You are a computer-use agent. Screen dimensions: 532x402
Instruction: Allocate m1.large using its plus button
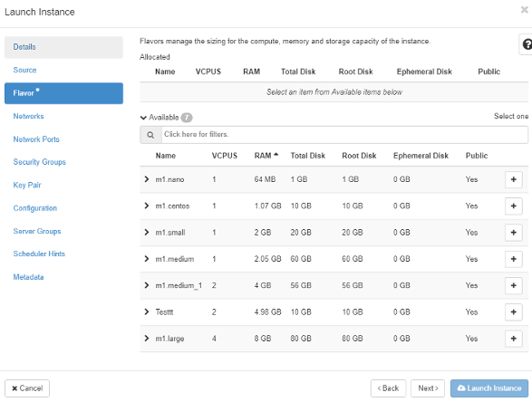[513, 339]
